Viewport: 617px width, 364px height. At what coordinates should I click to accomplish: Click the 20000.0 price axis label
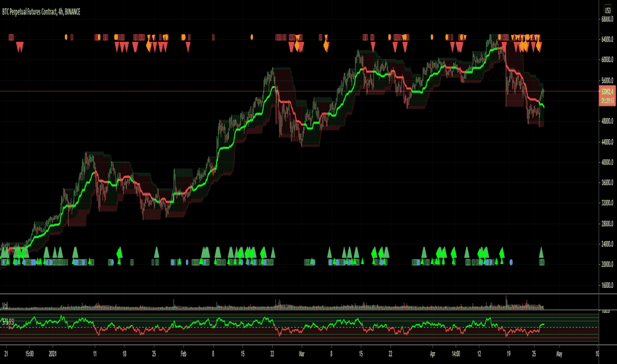point(607,265)
